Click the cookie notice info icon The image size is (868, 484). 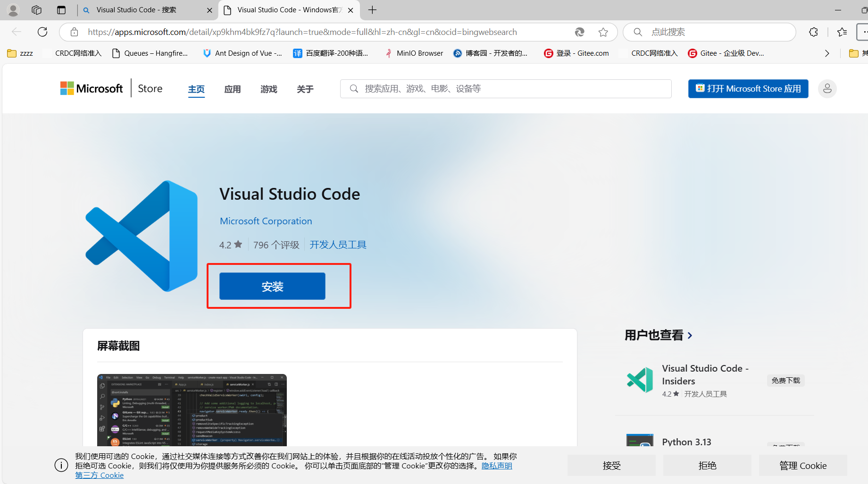tap(61, 465)
